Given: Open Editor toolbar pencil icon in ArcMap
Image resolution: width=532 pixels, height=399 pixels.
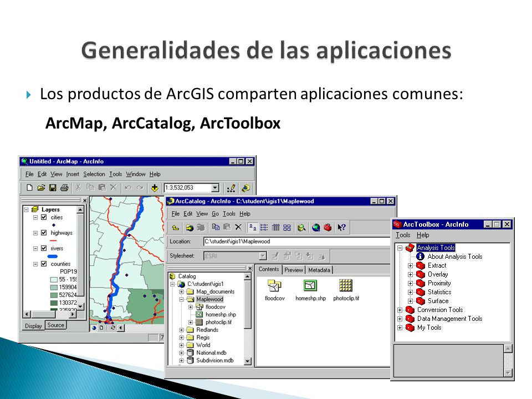Looking at the screenshot, I should [x=232, y=188].
